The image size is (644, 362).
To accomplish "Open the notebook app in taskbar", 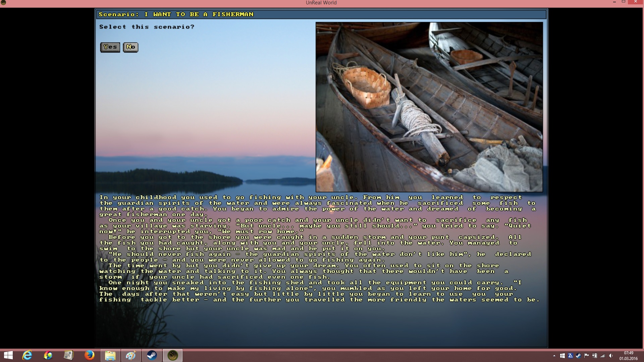I will point(69,355).
